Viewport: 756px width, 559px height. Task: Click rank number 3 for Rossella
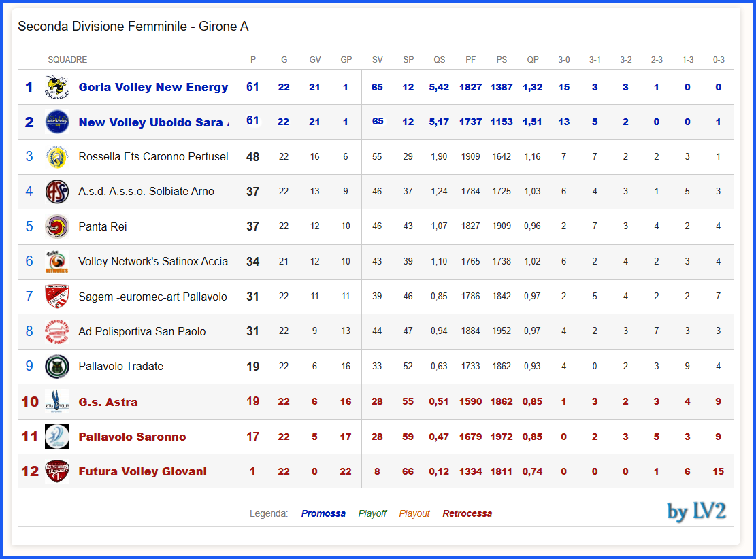(29, 156)
